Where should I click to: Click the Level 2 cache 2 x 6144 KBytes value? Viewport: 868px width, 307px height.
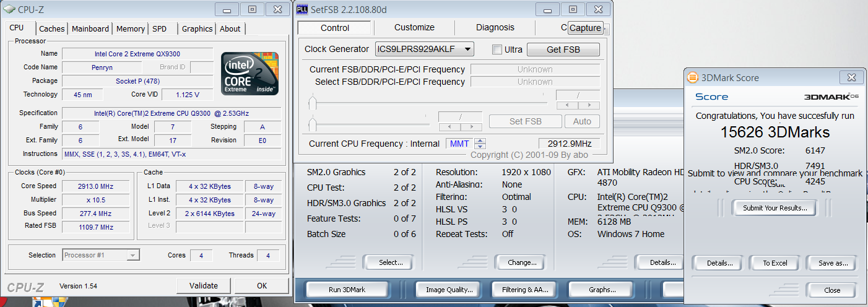tap(209, 214)
